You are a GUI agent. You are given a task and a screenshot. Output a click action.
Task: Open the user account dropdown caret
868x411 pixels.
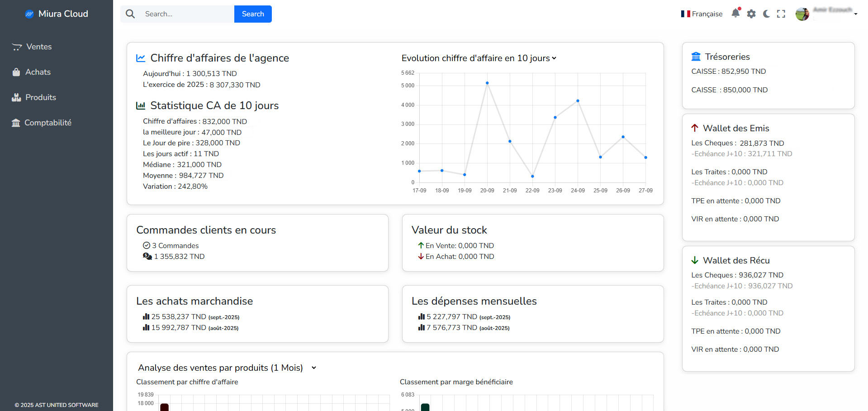[856, 14]
